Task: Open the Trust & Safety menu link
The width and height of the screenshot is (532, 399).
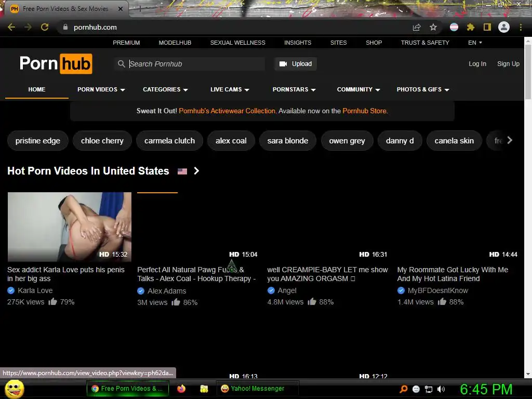Action: 425,43
